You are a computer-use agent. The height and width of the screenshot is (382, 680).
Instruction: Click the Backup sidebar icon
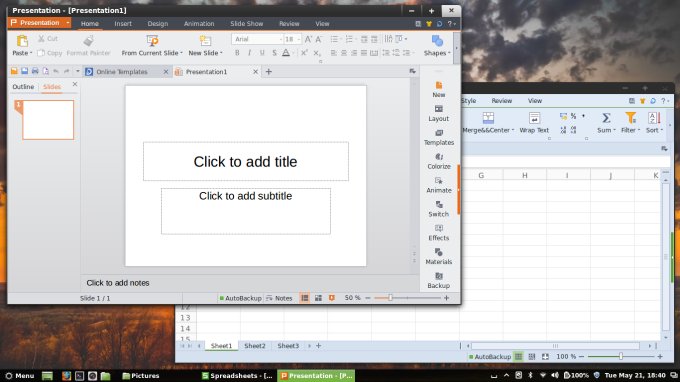coord(438,280)
